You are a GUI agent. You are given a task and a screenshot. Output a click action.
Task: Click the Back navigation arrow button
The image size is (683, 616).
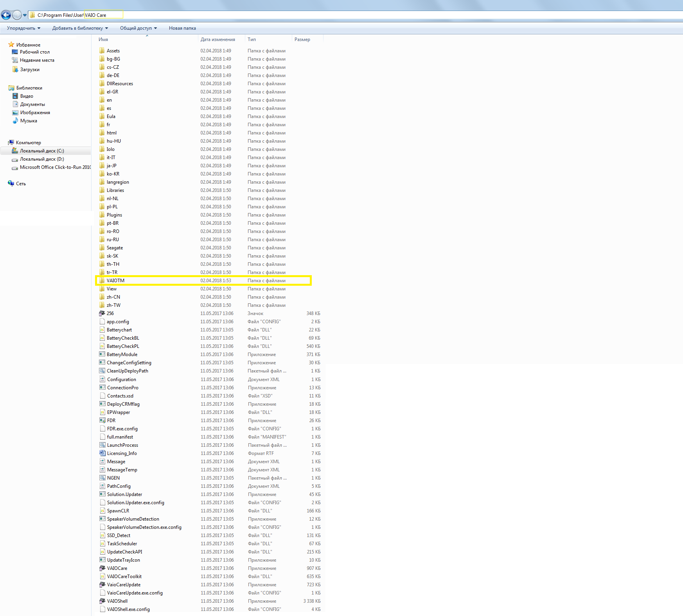6,15
